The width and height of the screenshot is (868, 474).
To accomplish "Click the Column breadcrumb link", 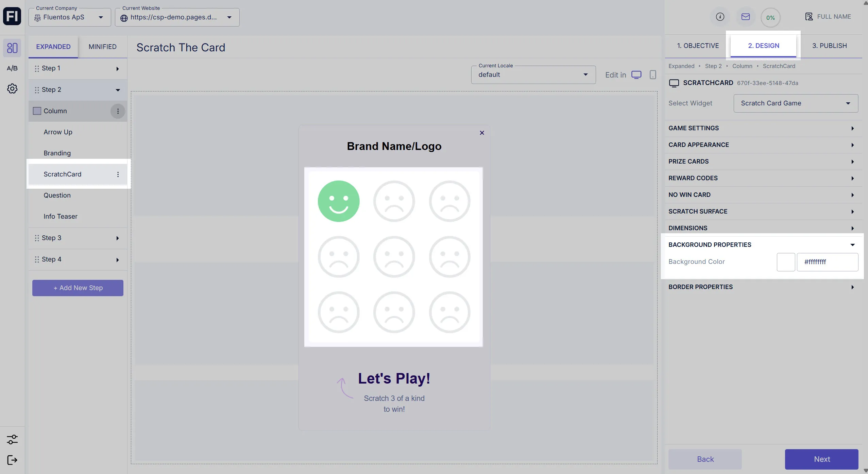I will pyautogui.click(x=742, y=66).
